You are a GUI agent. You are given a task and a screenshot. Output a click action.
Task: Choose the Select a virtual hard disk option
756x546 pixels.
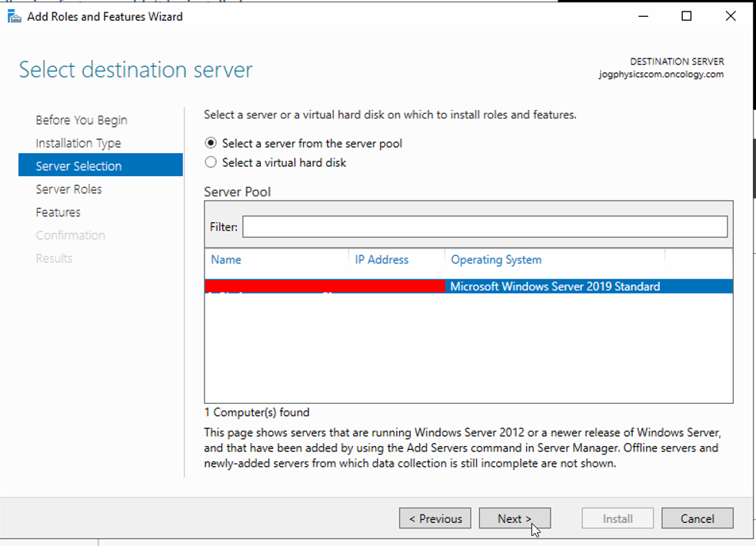coord(211,162)
